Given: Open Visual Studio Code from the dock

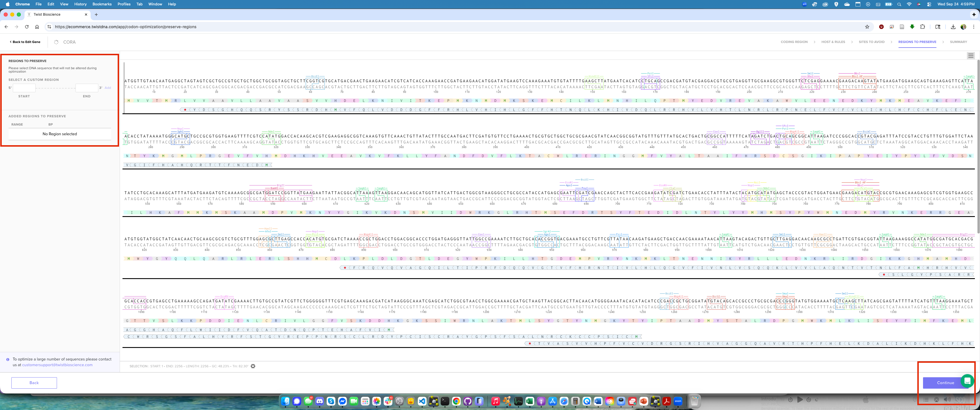Looking at the screenshot, I should [422, 401].
